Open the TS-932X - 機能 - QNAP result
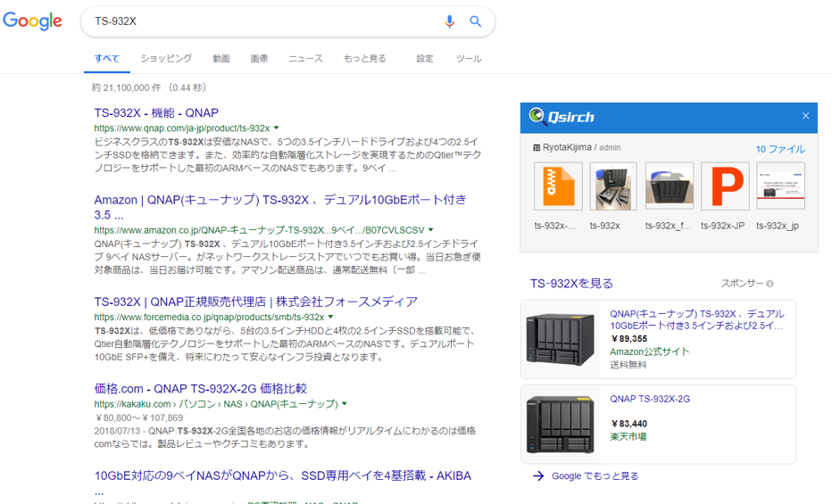This screenshot has height=504, width=832. (156, 112)
